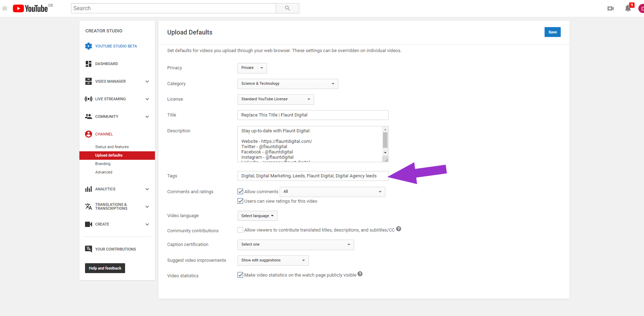Click the Analytics bar chart icon

(x=89, y=189)
